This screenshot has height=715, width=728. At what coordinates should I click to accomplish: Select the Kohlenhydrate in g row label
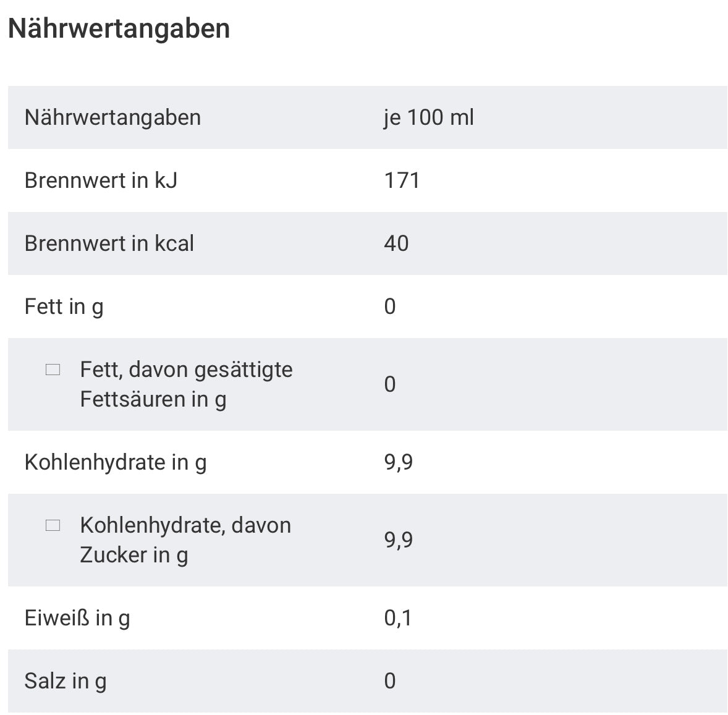tap(116, 462)
